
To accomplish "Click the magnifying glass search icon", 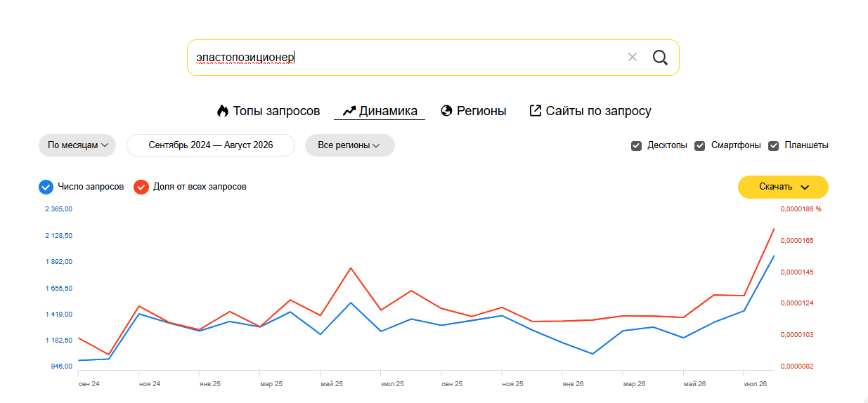I will coord(660,58).
